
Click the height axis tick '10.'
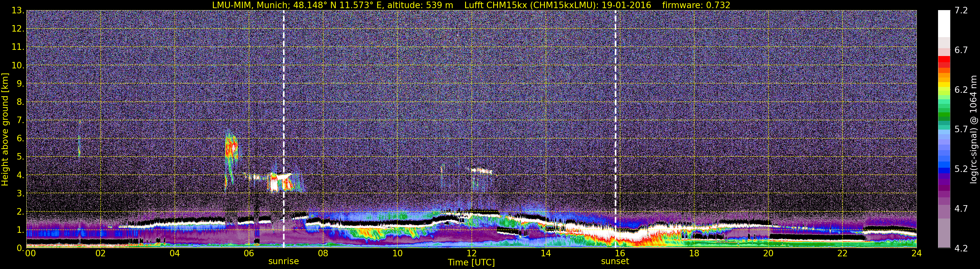pos(18,65)
